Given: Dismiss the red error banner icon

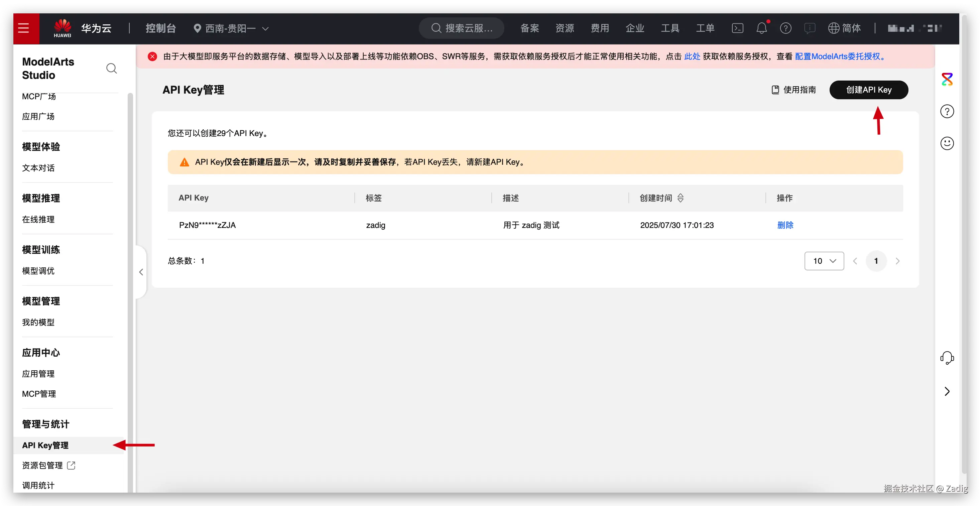Looking at the screenshot, I should coord(152,57).
